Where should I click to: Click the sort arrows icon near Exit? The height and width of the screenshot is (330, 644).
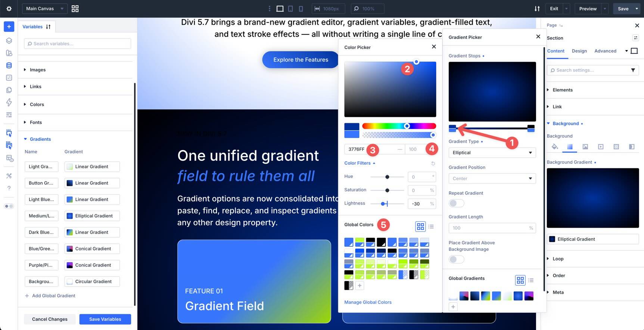tap(537, 9)
